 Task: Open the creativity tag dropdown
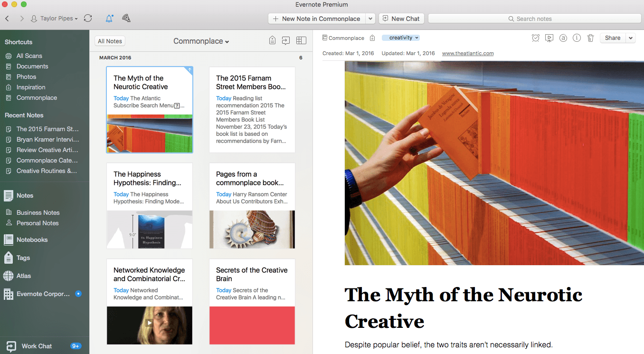pyautogui.click(x=401, y=38)
